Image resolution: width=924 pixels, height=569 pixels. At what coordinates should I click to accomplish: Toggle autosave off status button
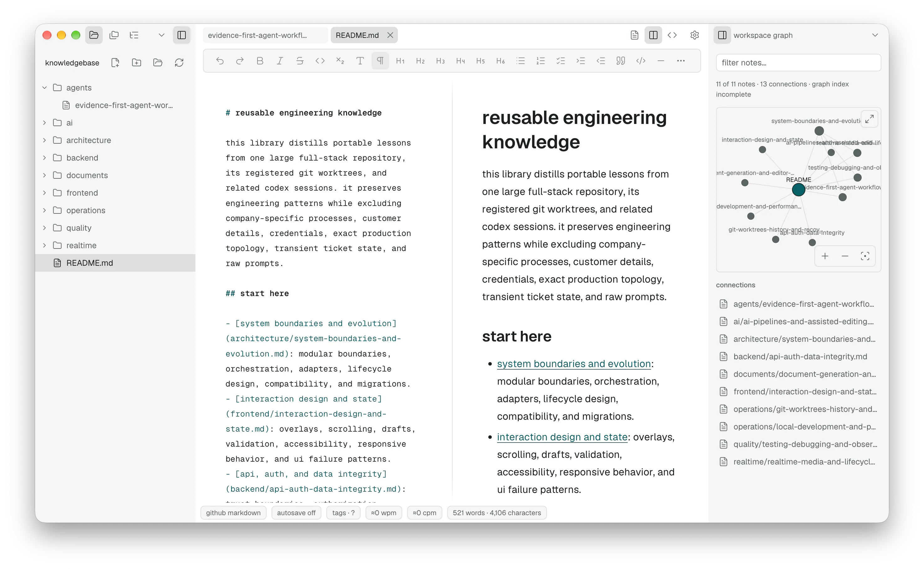click(x=296, y=513)
